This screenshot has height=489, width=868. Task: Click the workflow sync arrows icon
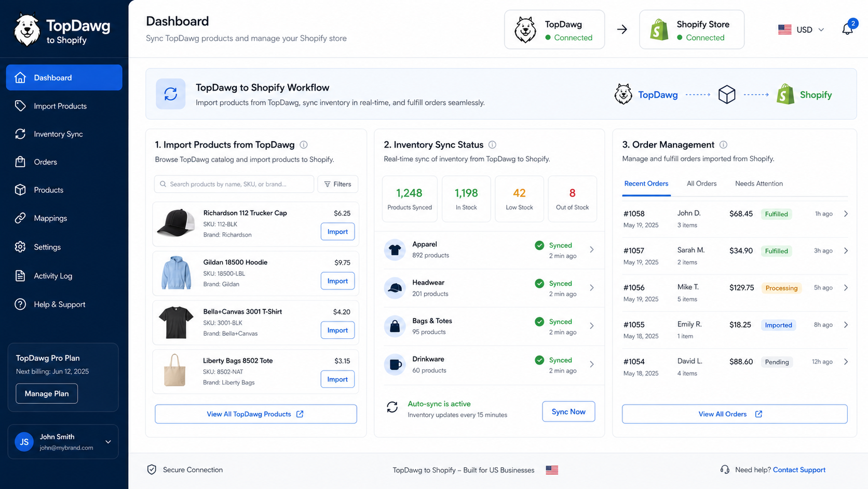point(171,94)
